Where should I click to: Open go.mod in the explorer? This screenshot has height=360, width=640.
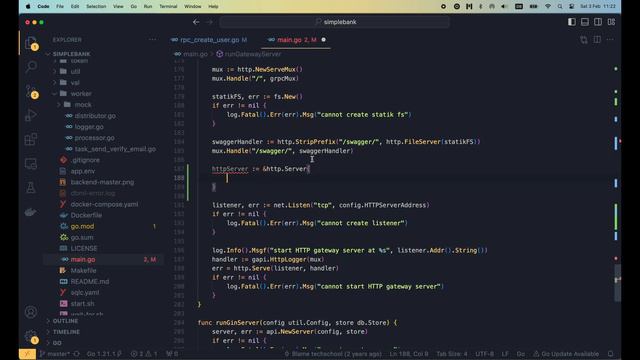[82, 226]
